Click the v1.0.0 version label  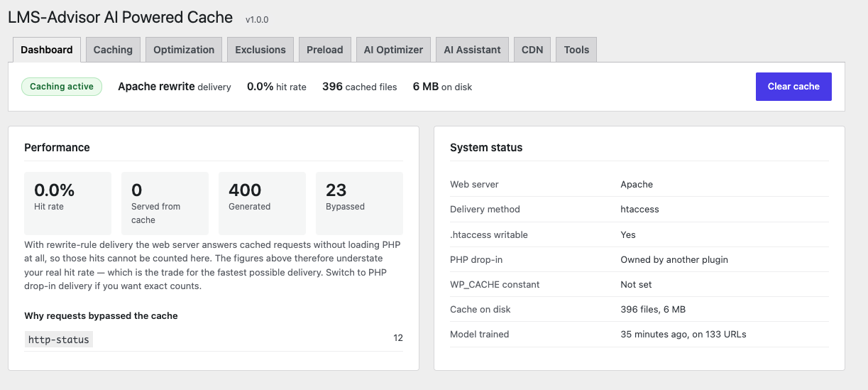(x=257, y=20)
